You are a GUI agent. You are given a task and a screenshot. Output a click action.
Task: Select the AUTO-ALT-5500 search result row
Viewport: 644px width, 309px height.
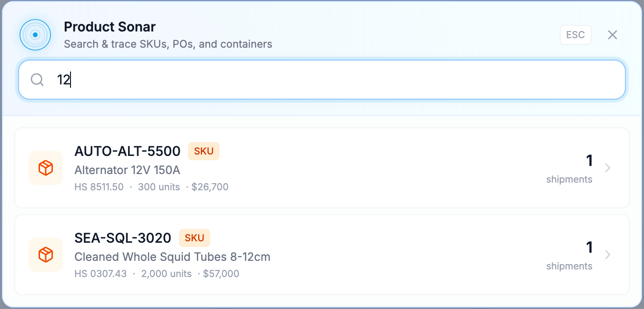(322, 168)
